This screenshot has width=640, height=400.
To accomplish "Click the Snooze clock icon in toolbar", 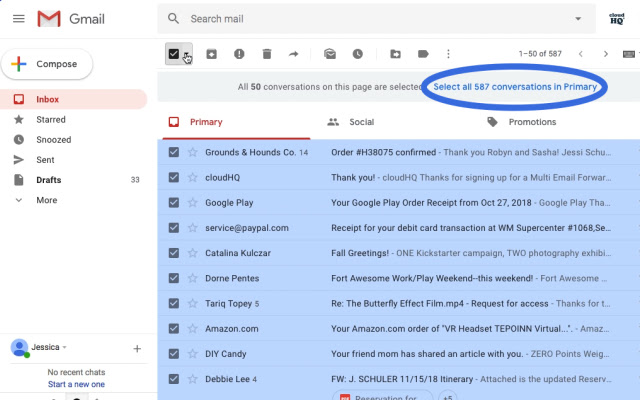I will [358, 54].
